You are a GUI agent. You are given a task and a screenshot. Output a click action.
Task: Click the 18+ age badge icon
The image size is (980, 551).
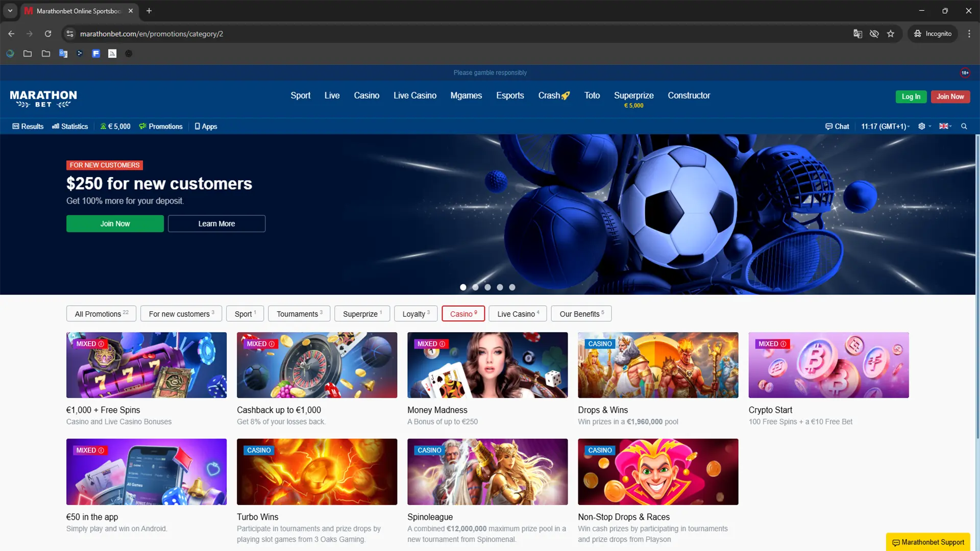tap(965, 72)
